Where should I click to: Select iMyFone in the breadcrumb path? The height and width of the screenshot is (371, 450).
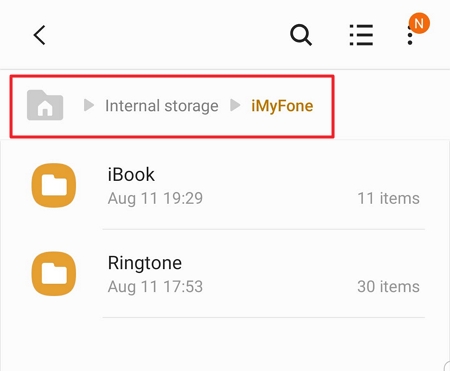282,106
